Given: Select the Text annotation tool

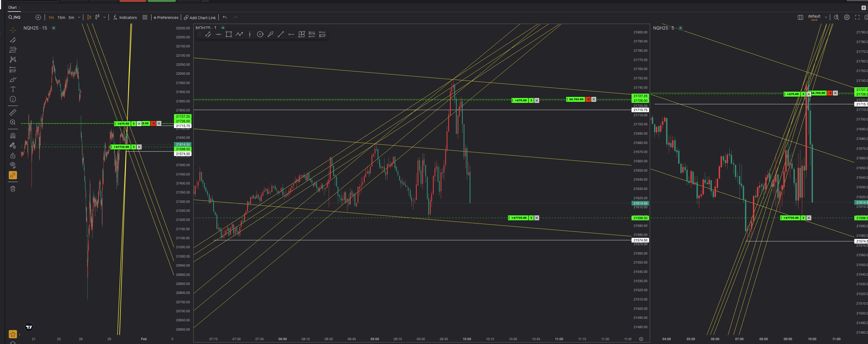Looking at the screenshot, I should [13, 89].
